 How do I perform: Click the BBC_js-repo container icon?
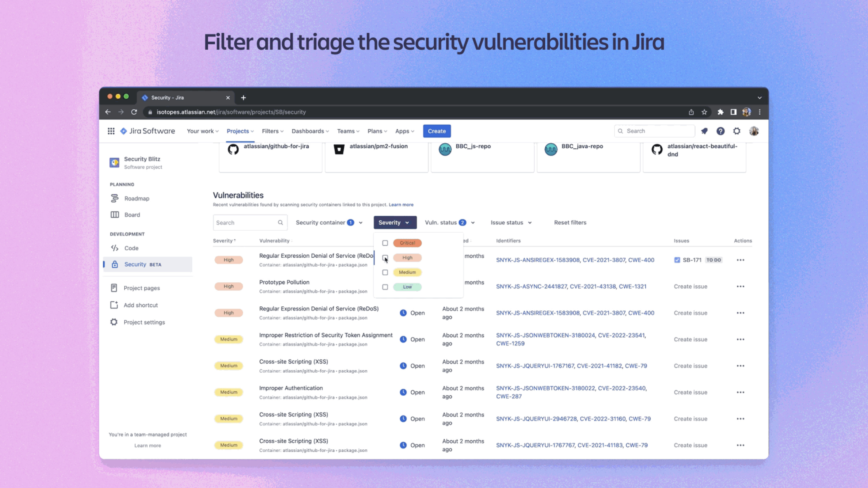point(445,149)
